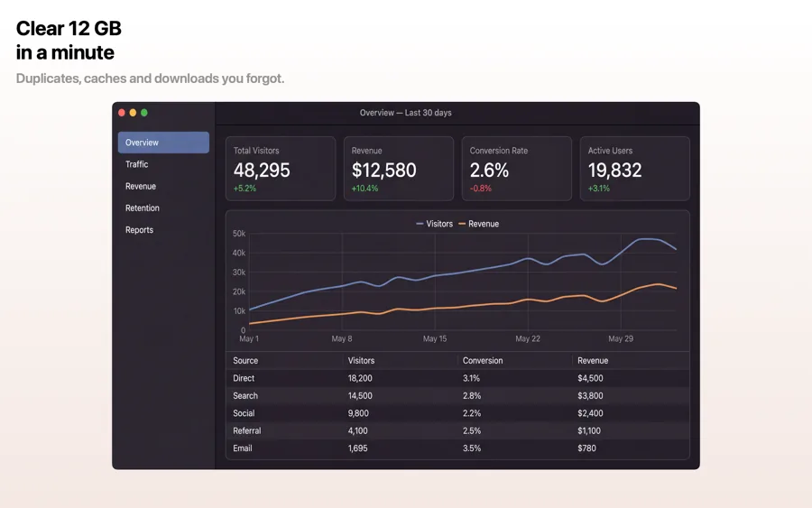The image size is (812, 508).
Task: Open the Retention section
Action: (x=163, y=208)
